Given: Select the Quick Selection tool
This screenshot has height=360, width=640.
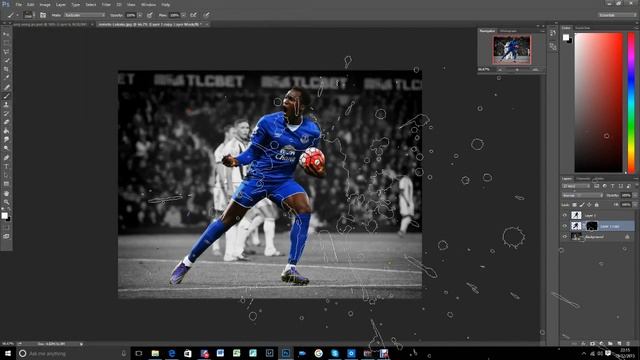Looking at the screenshot, I should [x=6, y=60].
